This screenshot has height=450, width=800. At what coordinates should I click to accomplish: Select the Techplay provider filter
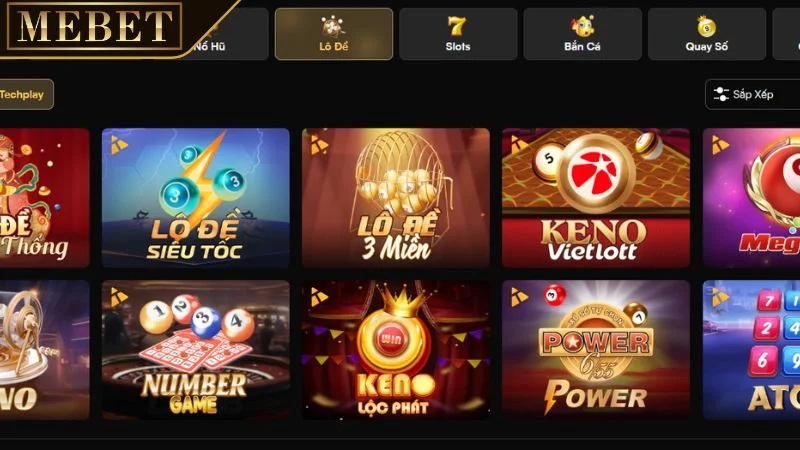tap(24, 94)
